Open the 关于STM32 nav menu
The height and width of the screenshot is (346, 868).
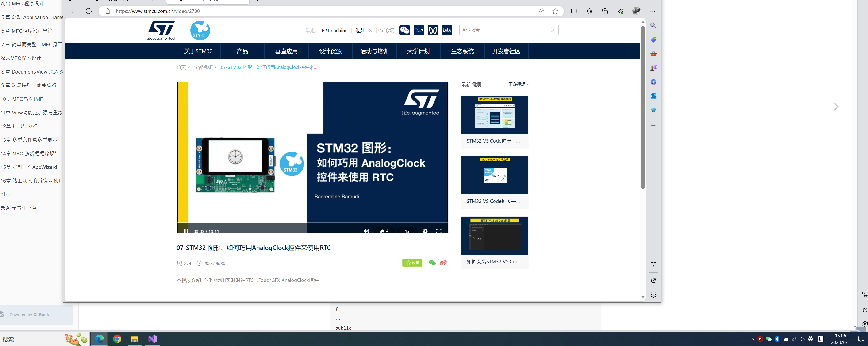click(198, 51)
